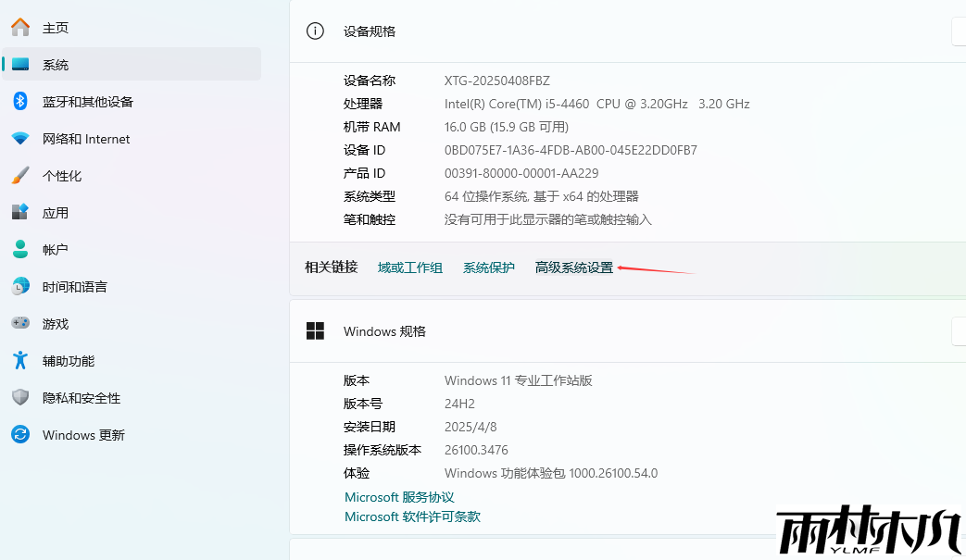Viewport: 966px width, 560px height.
Task: Open 高级系统设置
Action: 573,267
